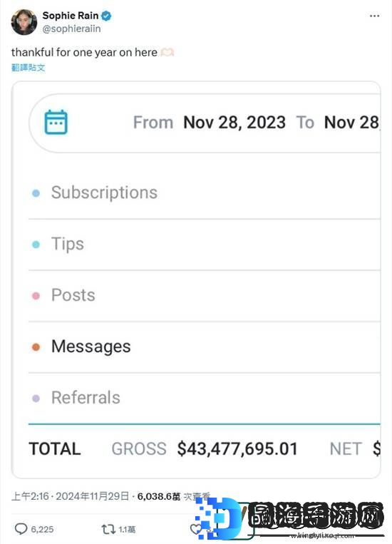Image resolution: width=392 pixels, height=544 pixels.
Task: Toggle the blue Subscriptions dot
Action: [x=36, y=193]
